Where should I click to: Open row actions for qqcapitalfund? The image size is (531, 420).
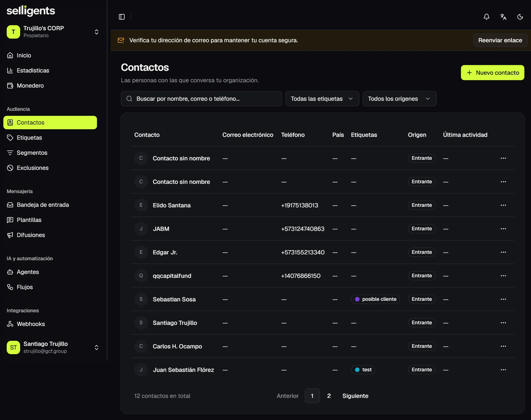503,276
